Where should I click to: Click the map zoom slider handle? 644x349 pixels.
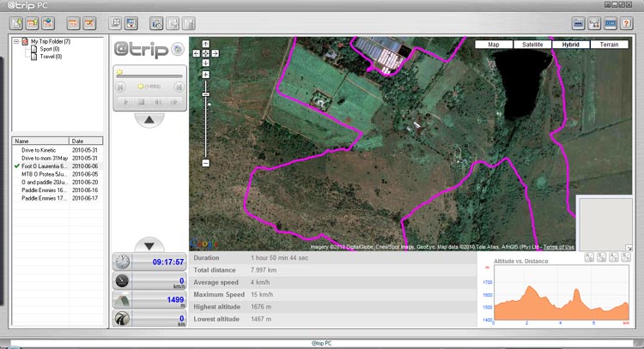pos(205,93)
